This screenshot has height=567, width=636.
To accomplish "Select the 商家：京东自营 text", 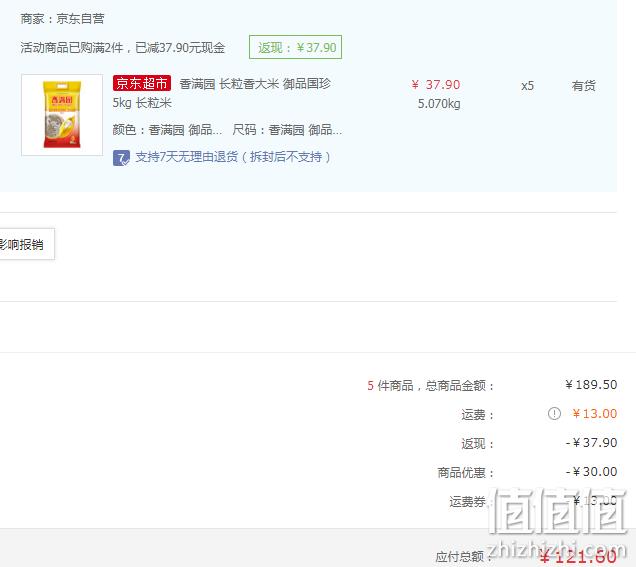I will (62, 19).
